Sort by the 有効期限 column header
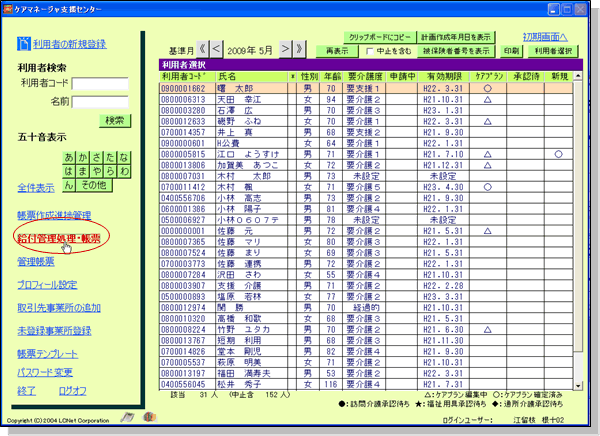600x436 pixels. tap(444, 77)
